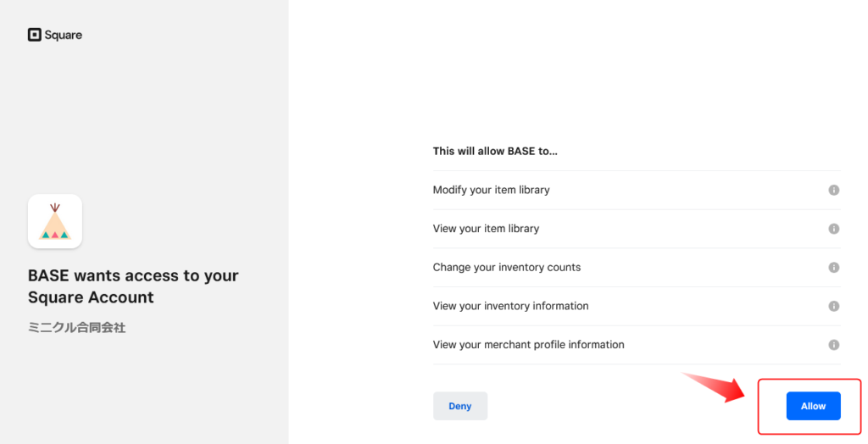
Task: Open info for View merchant profile information
Action: coord(833,345)
